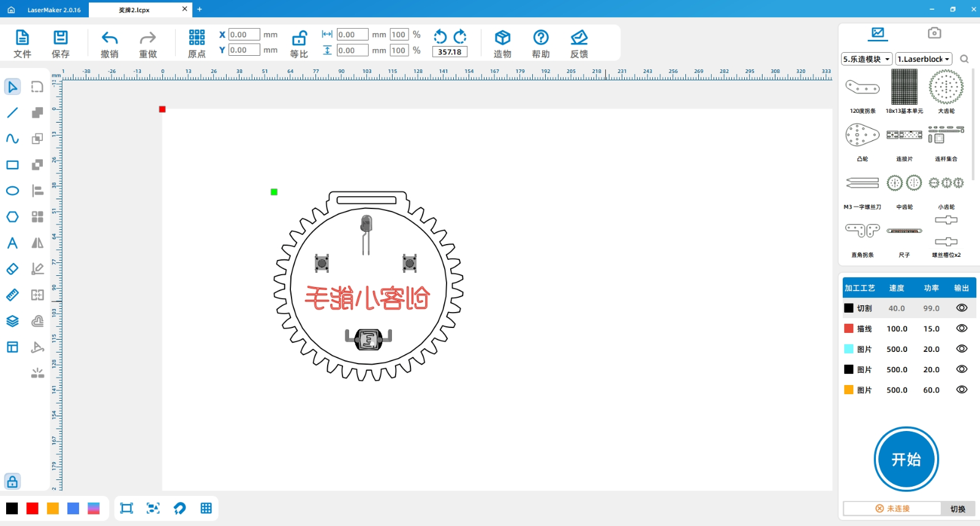The image size is (980, 526).
Task: Select the rectangle drawing tool
Action: point(12,165)
